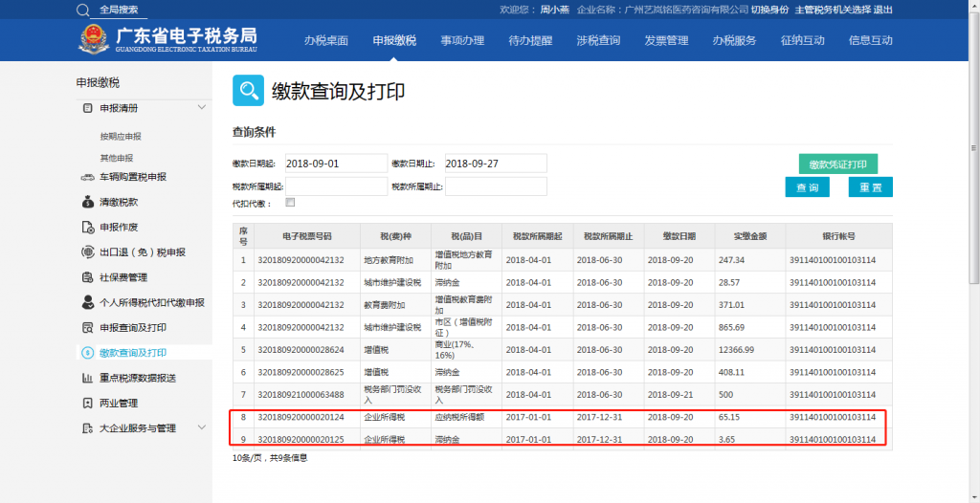
Task: Click the 缴款日期止 date field
Action: point(496,164)
